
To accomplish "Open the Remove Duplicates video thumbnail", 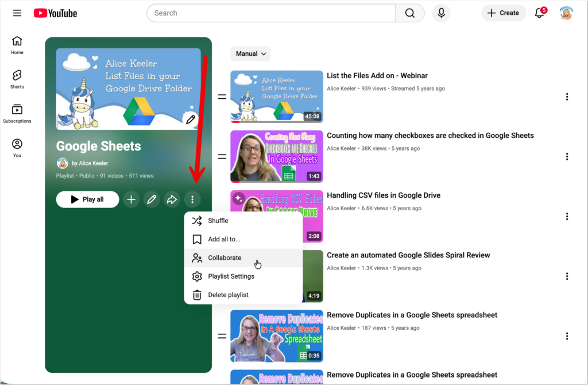I will [x=277, y=336].
